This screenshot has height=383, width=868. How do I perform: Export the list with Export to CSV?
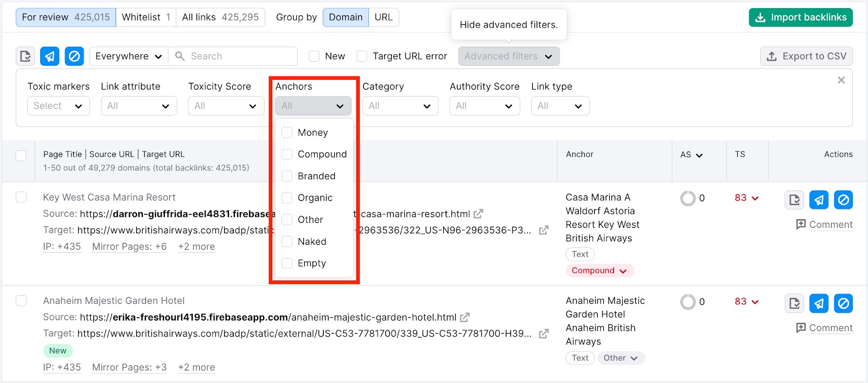click(x=806, y=56)
